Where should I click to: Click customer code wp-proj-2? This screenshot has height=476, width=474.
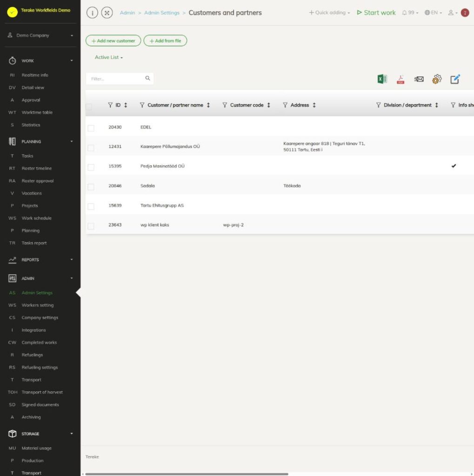[234, 225]
